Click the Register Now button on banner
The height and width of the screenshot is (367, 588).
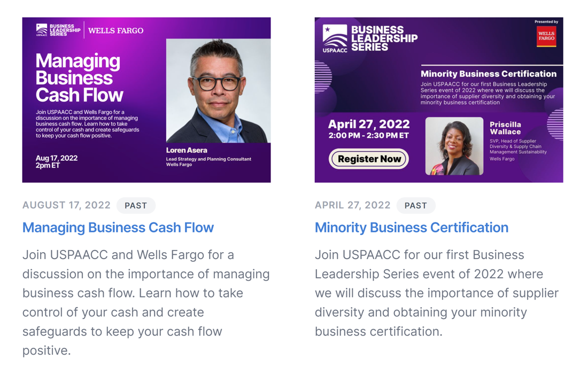click(369, 159)
